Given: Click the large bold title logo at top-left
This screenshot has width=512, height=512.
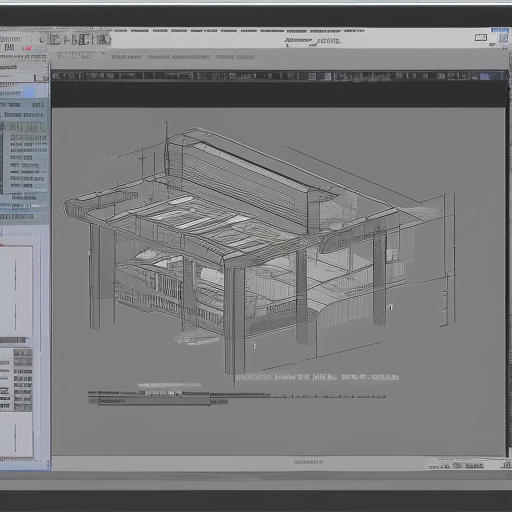Looking at the screenshot, I should coord(79,40).
